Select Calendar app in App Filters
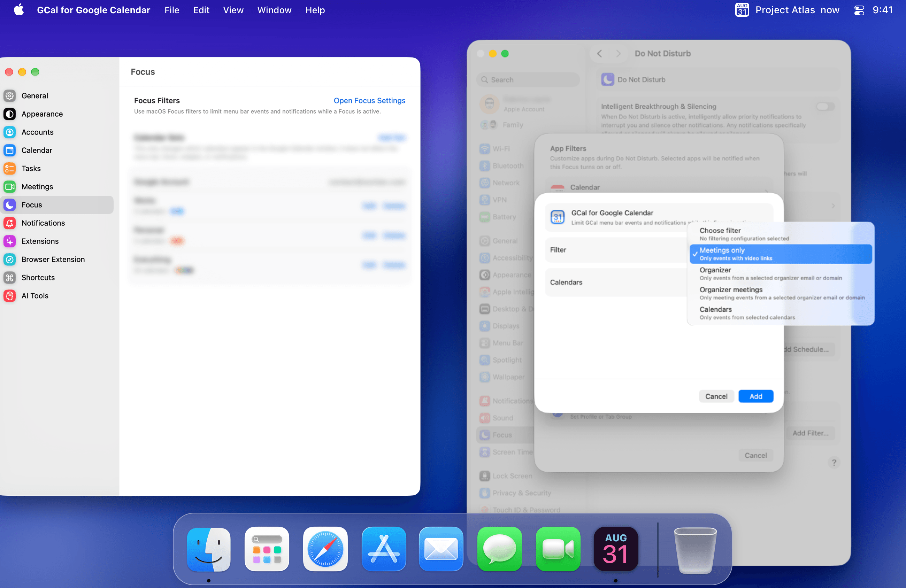The image size is (906, 588). [x=659, y=187]
